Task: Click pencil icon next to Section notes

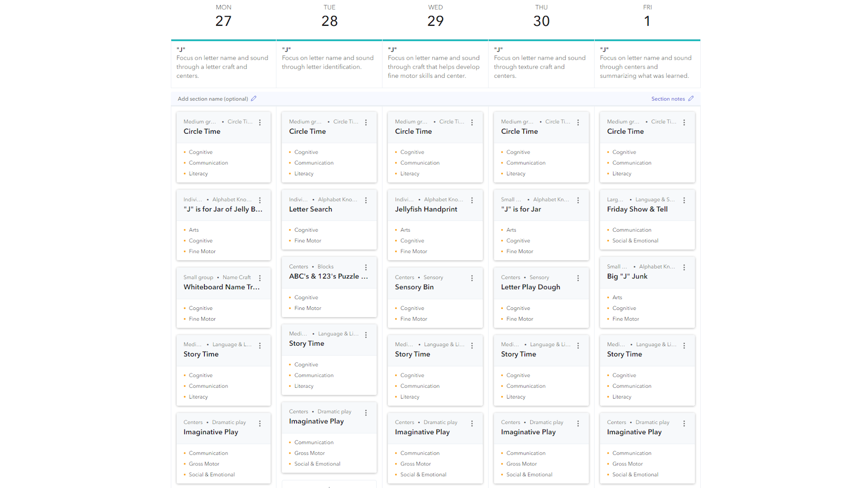Action: click(691, 99)
